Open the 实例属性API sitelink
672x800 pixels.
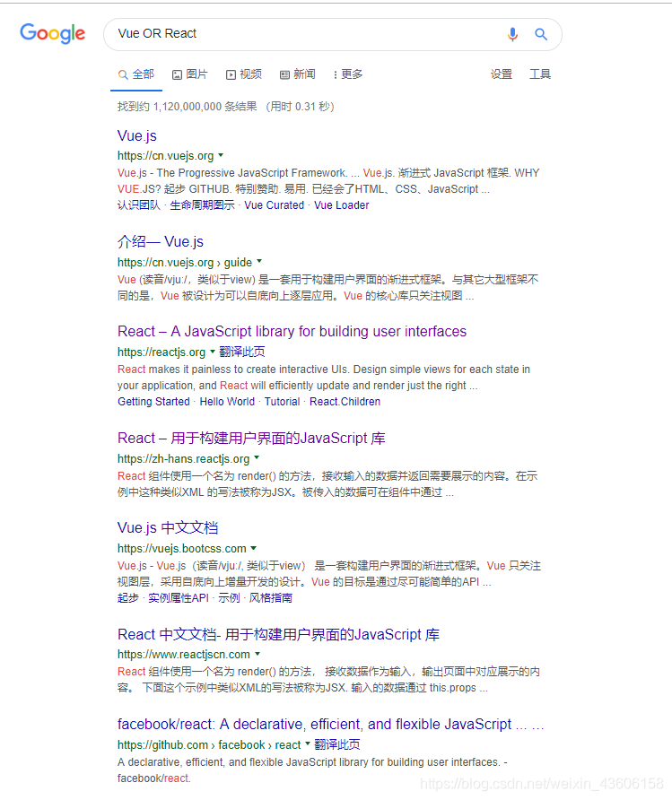pos(179,598)
